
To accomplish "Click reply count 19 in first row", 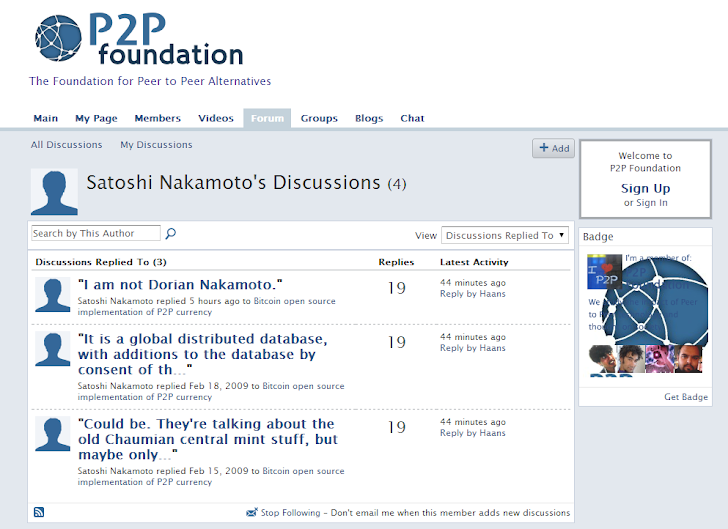I will tap(397, 288).
